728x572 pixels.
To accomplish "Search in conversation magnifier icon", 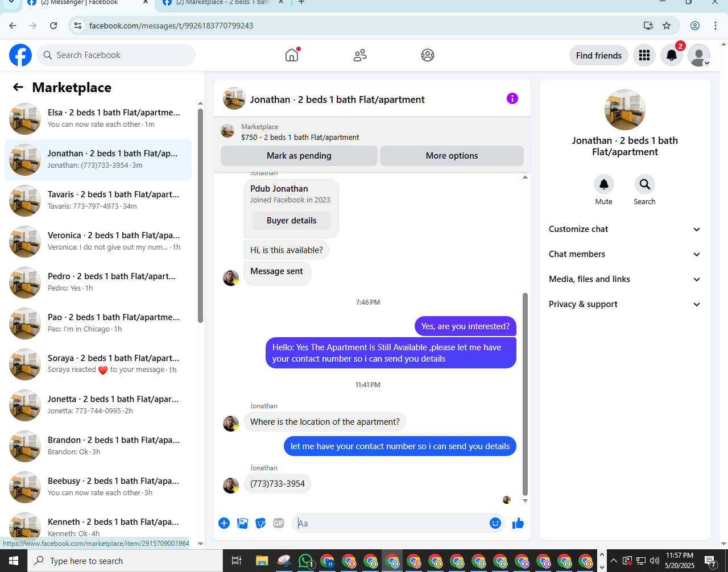I will pos(644,184).
